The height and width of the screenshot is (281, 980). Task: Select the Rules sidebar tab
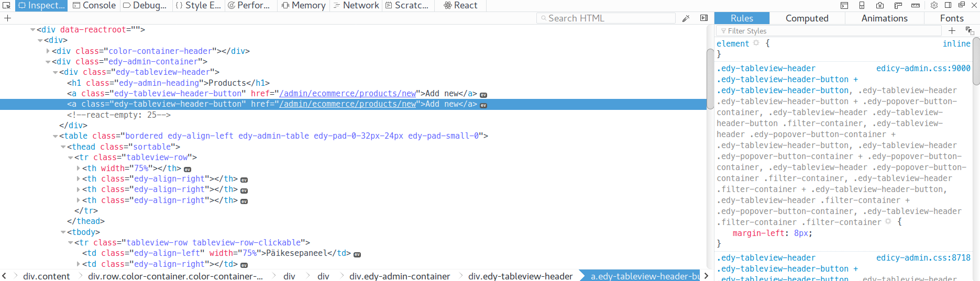742,18
